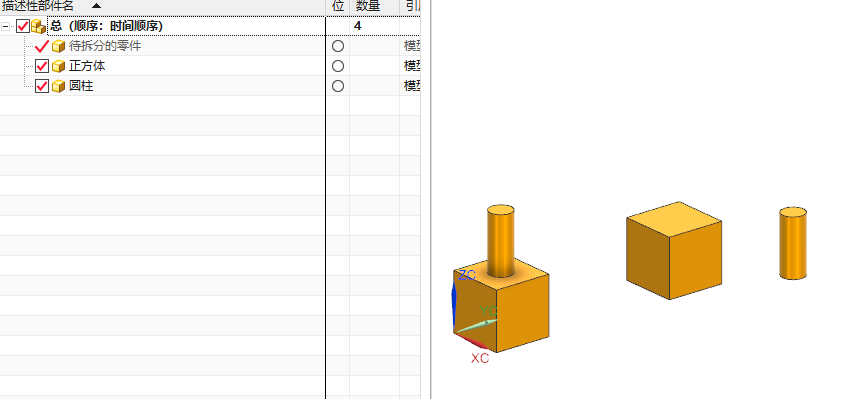Image resolution: width=848 pixels, height=399 pixels.
Task: Click the 位 column header
Action: [338, 6]
